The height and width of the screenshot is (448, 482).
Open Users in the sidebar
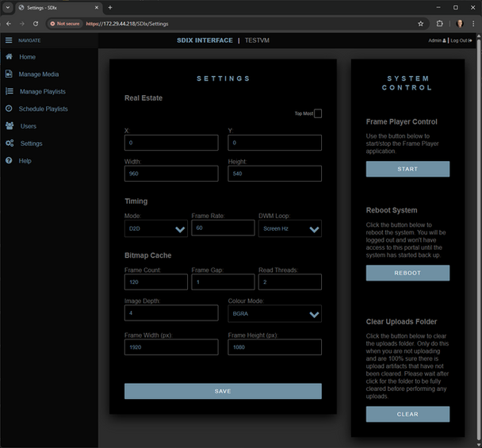coord(29,126)
